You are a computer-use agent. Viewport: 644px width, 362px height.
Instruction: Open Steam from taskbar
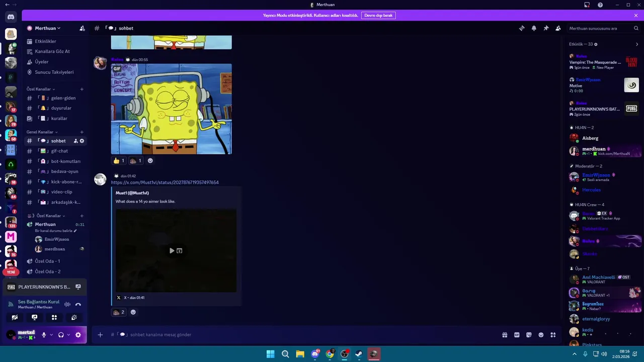coord(359,354)
